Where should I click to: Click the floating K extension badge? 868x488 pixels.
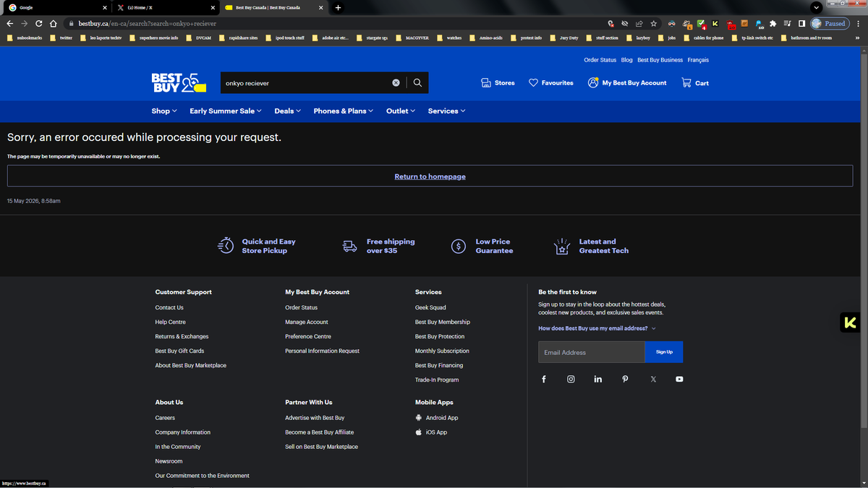tap(850, 322)
